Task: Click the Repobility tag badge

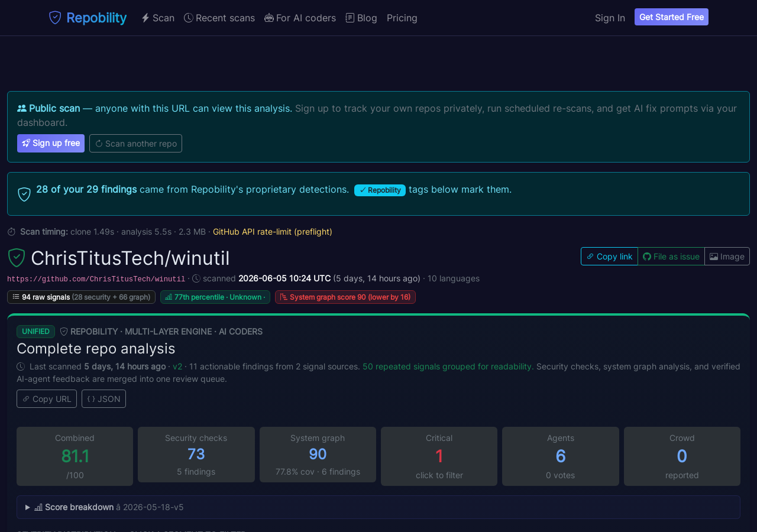Action: (x=380, y=190)
